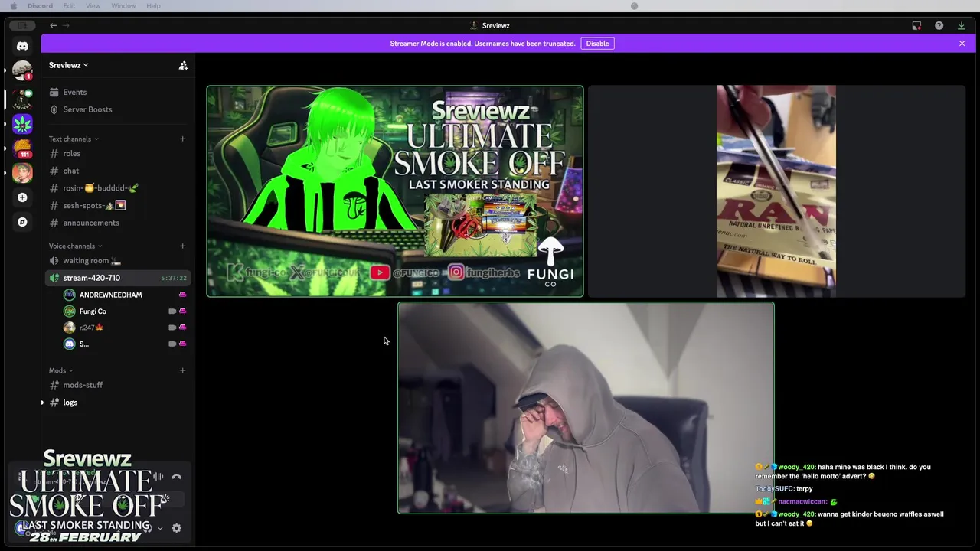
Task: Create channel plus next to Text channels
Action: [182, 139]
